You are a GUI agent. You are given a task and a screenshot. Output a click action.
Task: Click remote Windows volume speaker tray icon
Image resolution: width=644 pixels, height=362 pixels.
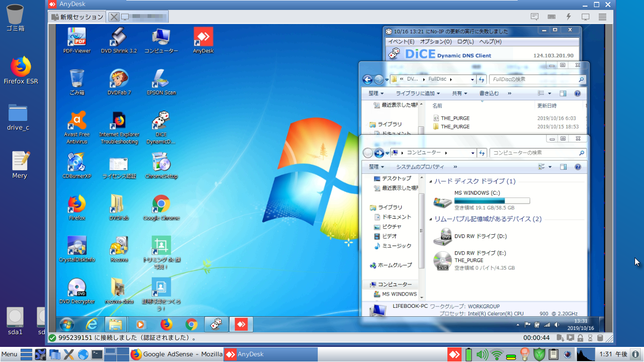[556, 325]
